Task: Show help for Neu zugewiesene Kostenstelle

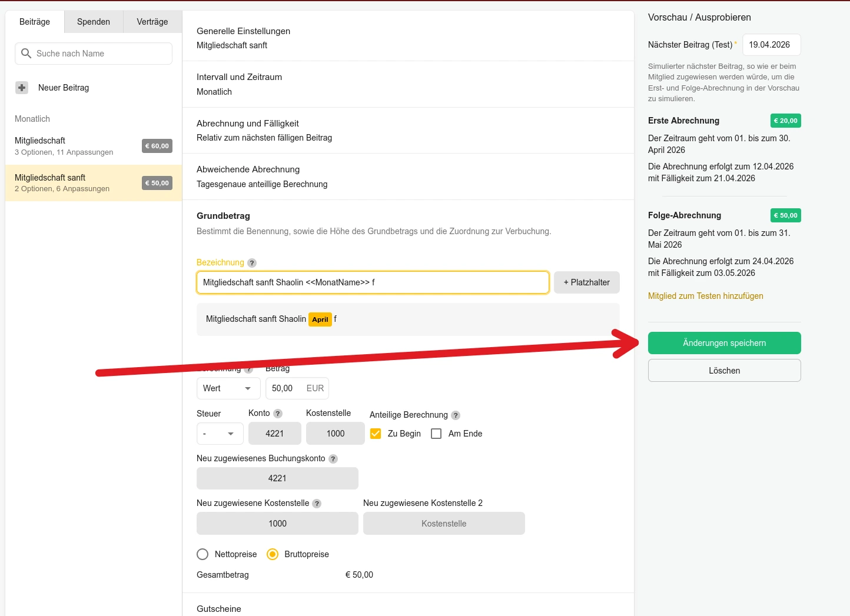Action: pos(317,504)
